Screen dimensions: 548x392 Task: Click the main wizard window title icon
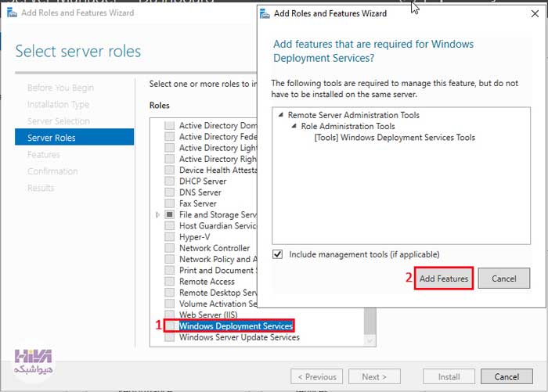coord(12,13)
